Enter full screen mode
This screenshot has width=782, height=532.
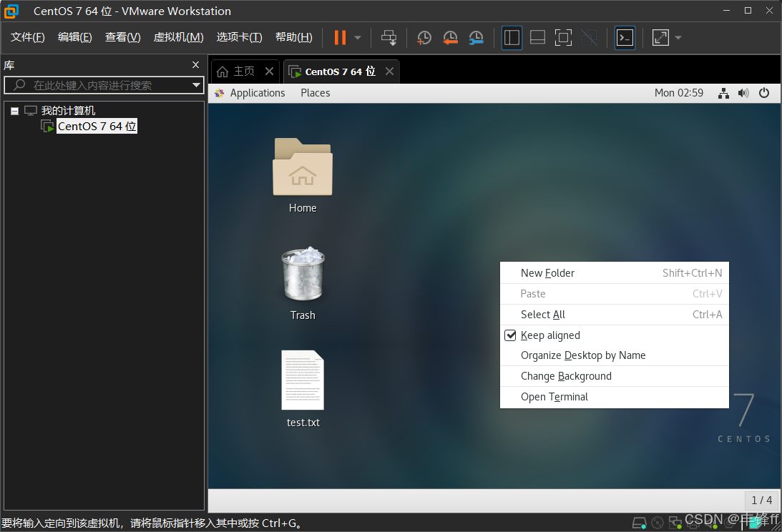click(564, 37)
